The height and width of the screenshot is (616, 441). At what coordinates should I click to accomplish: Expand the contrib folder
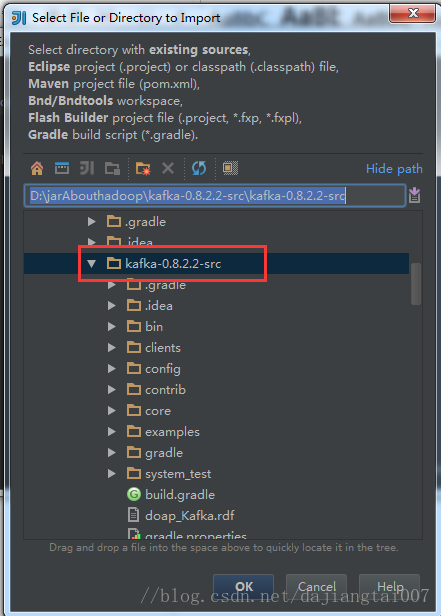click(x=112, y=390)
